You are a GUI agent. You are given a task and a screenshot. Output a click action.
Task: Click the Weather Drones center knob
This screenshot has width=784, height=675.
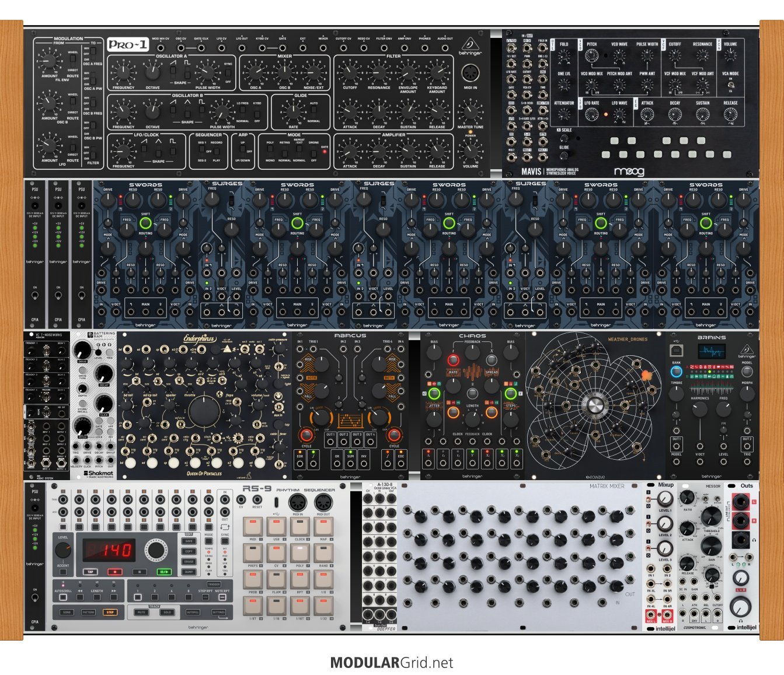[x=595, y=405]
